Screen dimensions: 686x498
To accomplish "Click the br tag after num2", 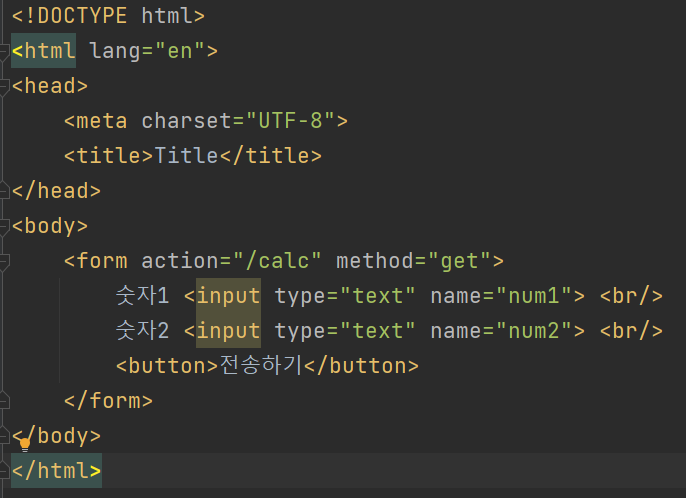I will click(631, 331).
